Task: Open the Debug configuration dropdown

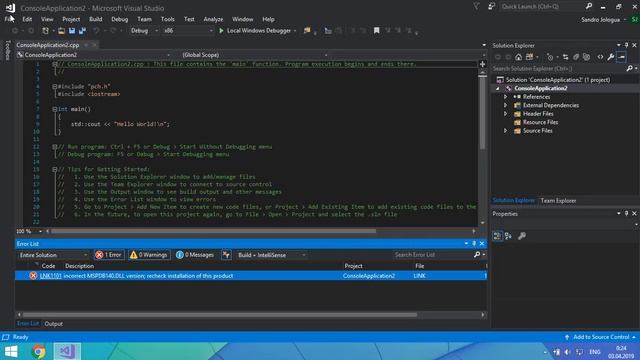Action: [x=144, y=31]
